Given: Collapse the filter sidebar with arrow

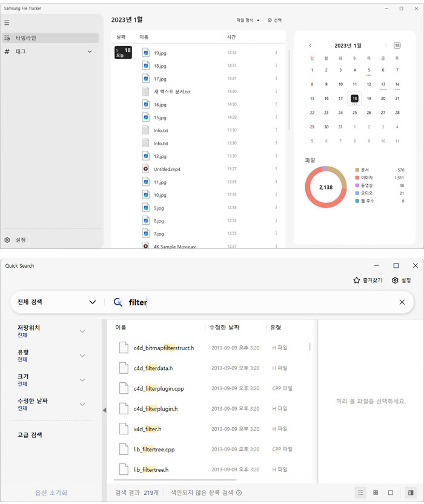Looking at the screenshot, I should pyautogui.click(x=104, y=410).
